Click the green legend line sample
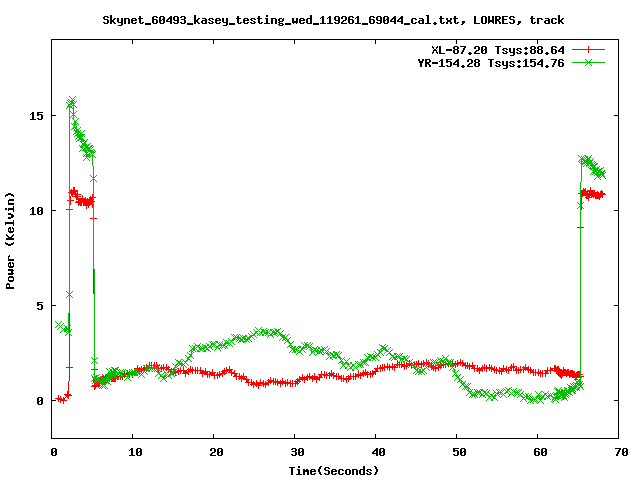The width and height of the screenshot is (640, 480). (x=588, y=62)
